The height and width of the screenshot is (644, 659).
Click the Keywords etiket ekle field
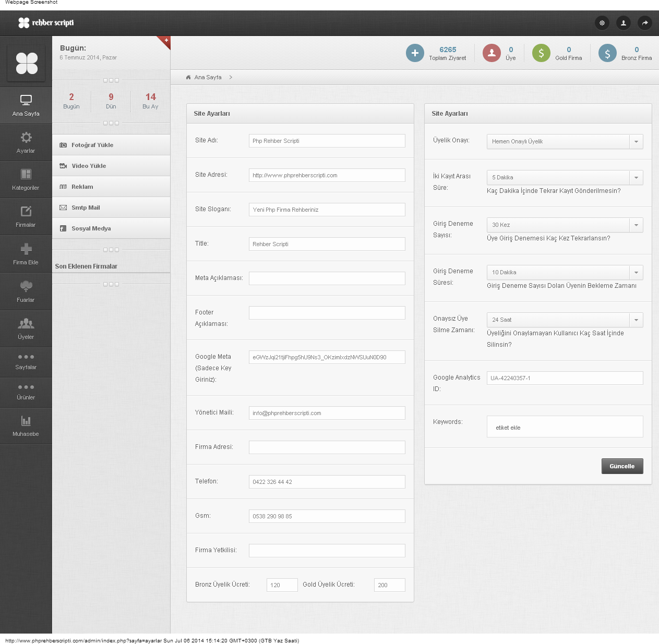pyautogui.click(x=565, y=427)
